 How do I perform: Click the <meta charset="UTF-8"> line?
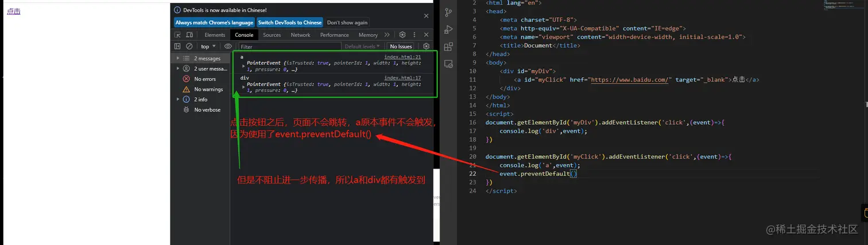tap(538, 20)
